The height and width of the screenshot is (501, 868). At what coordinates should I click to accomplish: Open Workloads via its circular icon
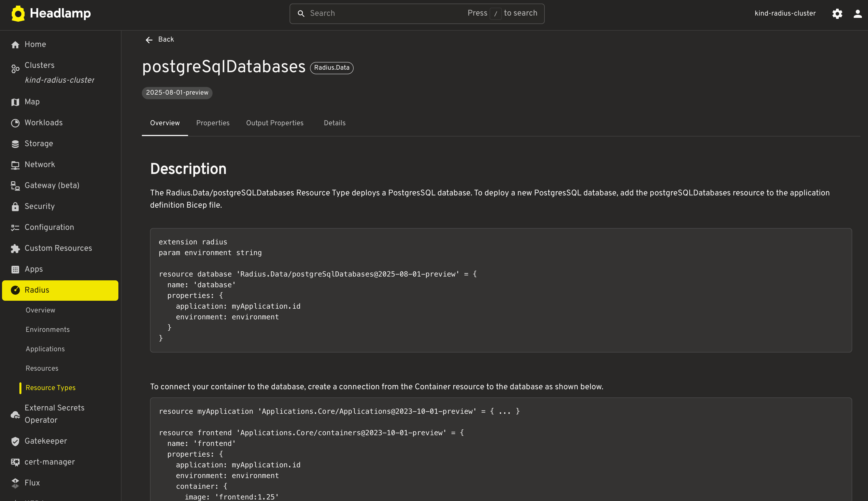pyautogui.click(x=15, y=123)
